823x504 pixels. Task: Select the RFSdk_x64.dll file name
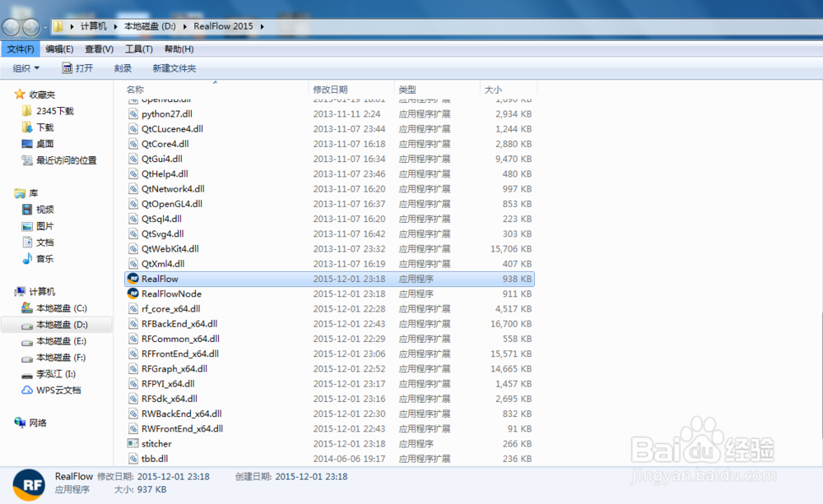(x=169, y=399)
